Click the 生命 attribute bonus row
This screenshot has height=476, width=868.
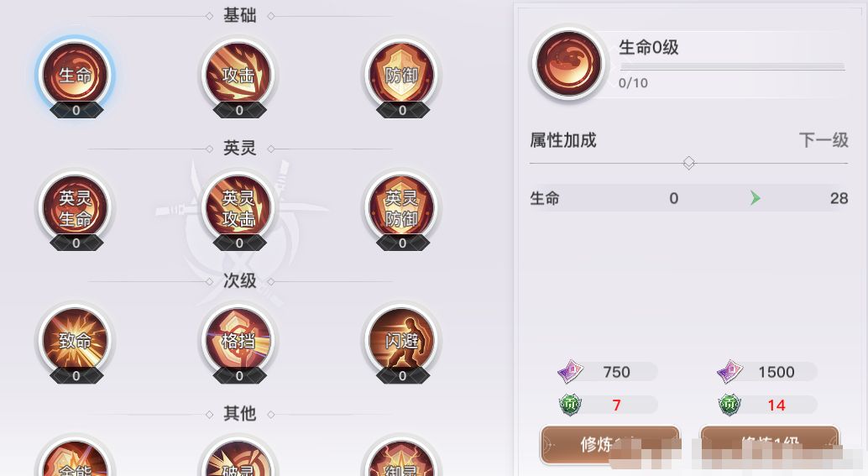point(688,198)
